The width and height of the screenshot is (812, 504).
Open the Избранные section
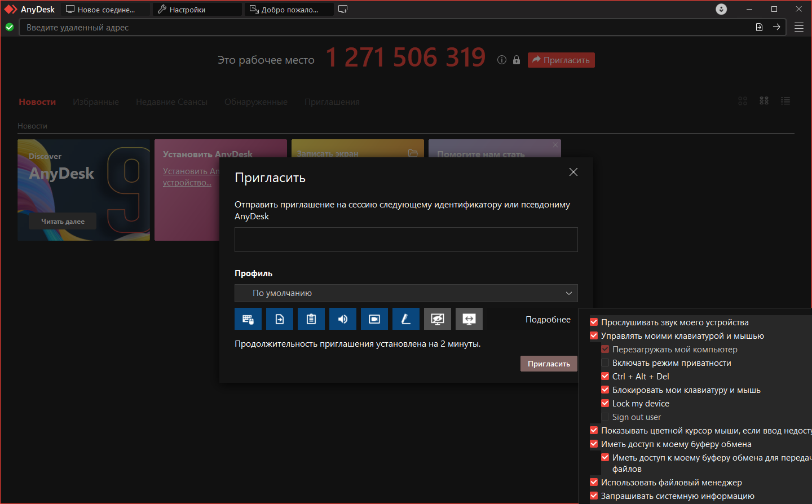(x=96, y=102)
